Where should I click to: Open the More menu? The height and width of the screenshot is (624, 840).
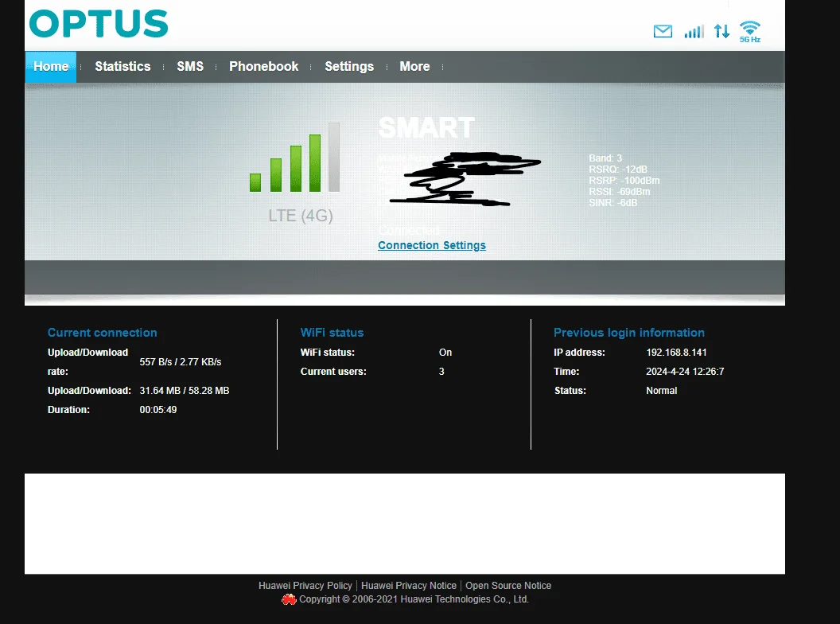414,67
